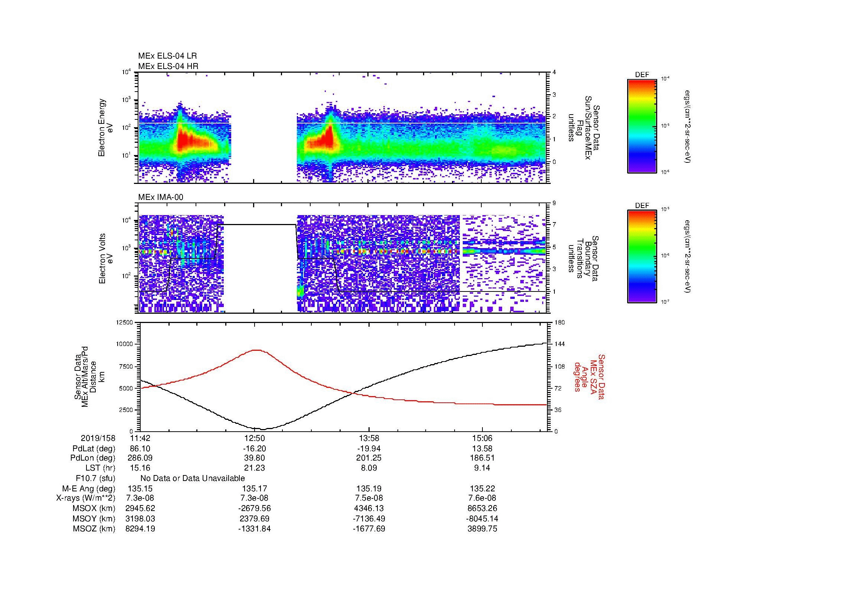868x613 pixels.
Task: Click X-rays value 7.6e-08
Action: 482,498
